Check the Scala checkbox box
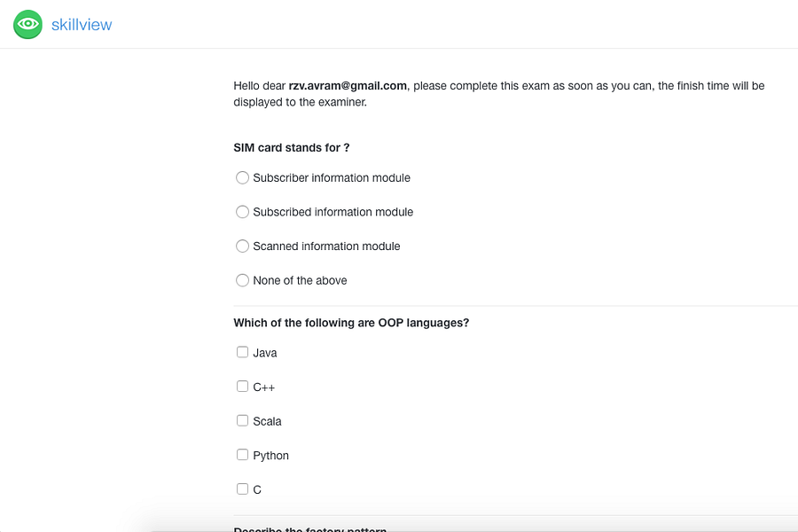Image resolution: width=798 pixels, height=532 pixels. click(x=242, y=420)
